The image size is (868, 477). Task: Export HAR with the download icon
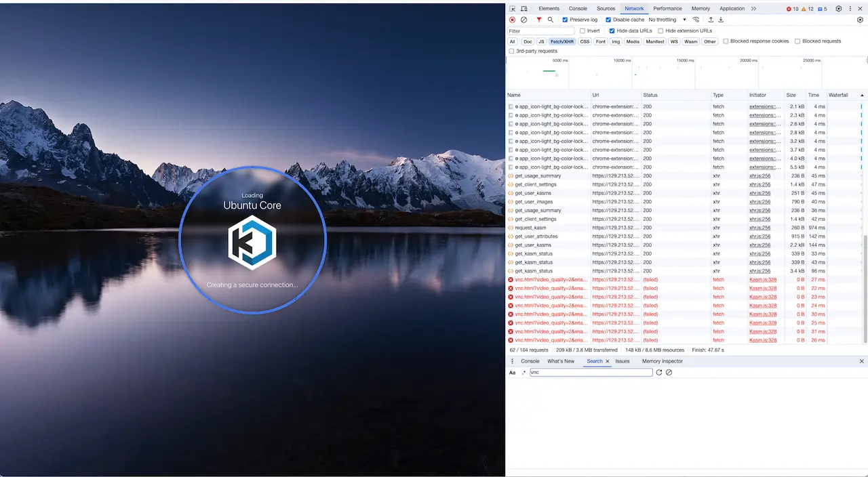click(x=720, y=20)
